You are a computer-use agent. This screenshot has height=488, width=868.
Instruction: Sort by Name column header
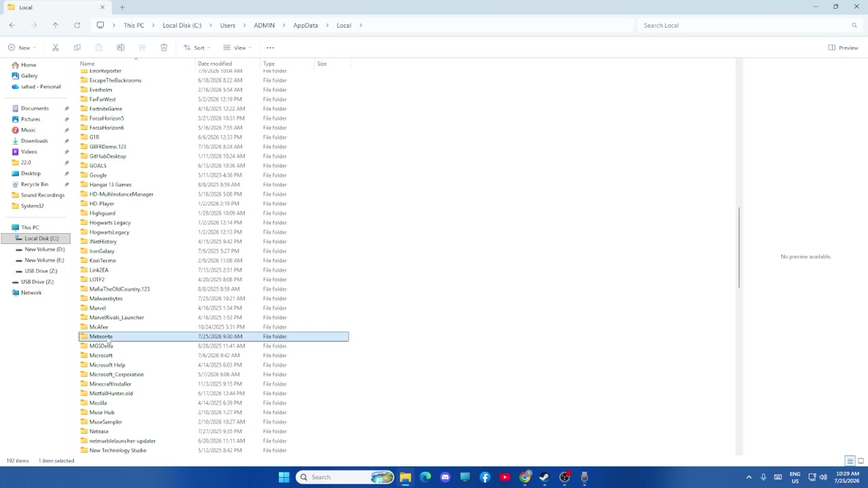(137, 64)
